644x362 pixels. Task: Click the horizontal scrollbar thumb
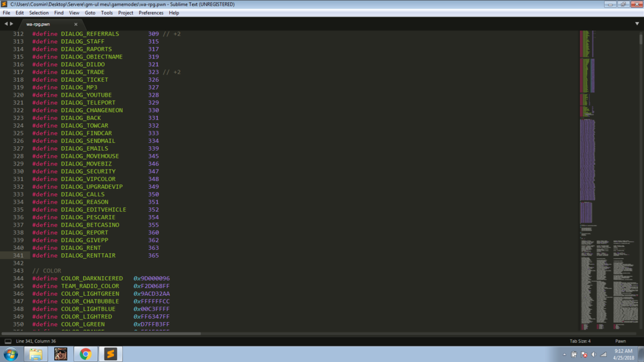coord(101,333)
